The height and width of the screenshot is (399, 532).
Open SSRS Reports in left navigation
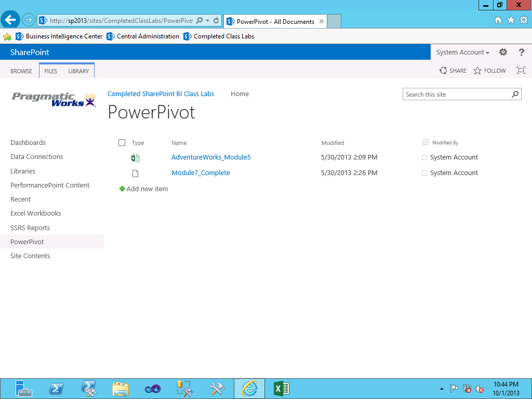pos(30,228)
